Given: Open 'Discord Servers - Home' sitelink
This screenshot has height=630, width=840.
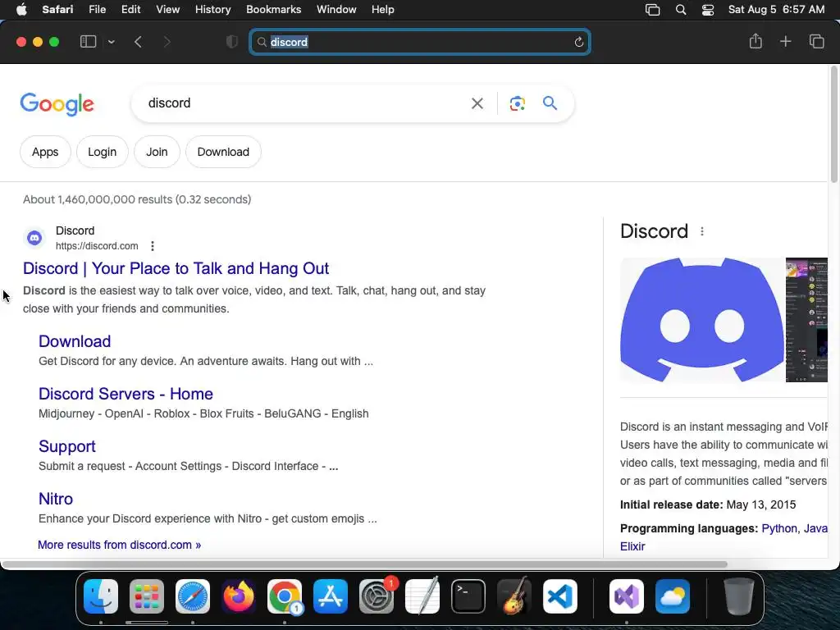Looking at the screenshot, I should [x=126, y=394].
